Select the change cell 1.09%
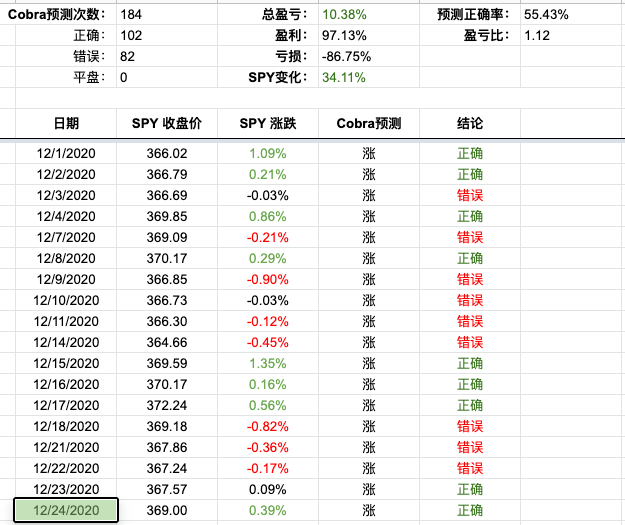 click(x=268, y=153)
